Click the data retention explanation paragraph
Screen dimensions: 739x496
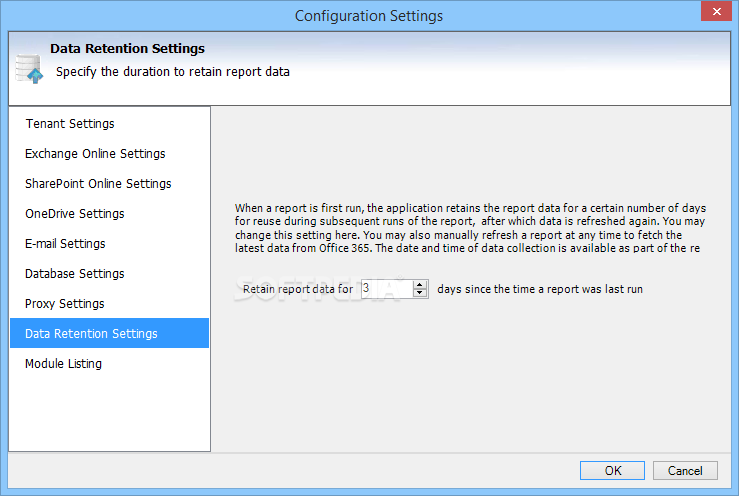coord(470,228)
